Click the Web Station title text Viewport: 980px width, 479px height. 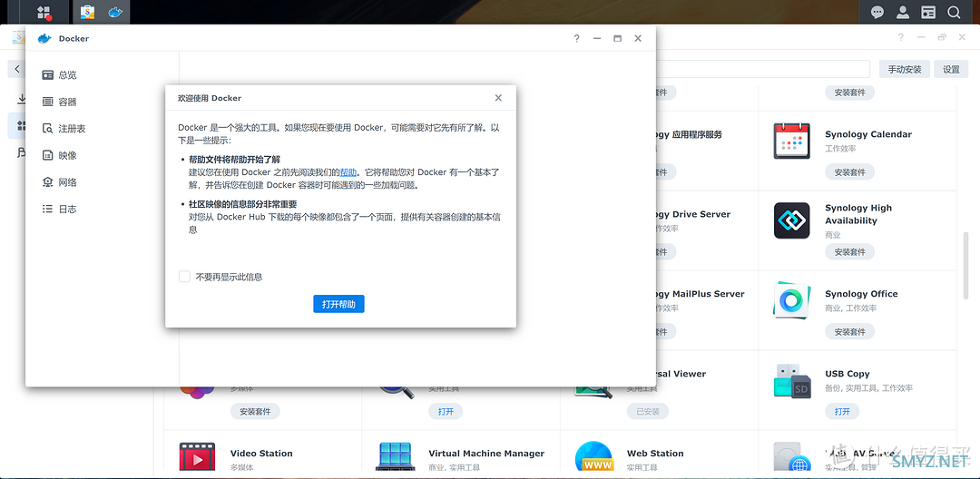coord(655,454)
